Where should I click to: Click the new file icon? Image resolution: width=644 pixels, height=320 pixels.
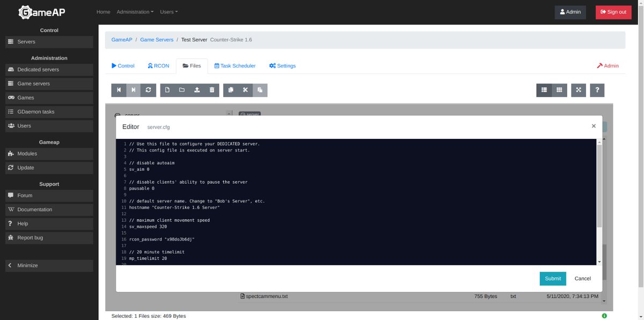(x=167, y=90)
